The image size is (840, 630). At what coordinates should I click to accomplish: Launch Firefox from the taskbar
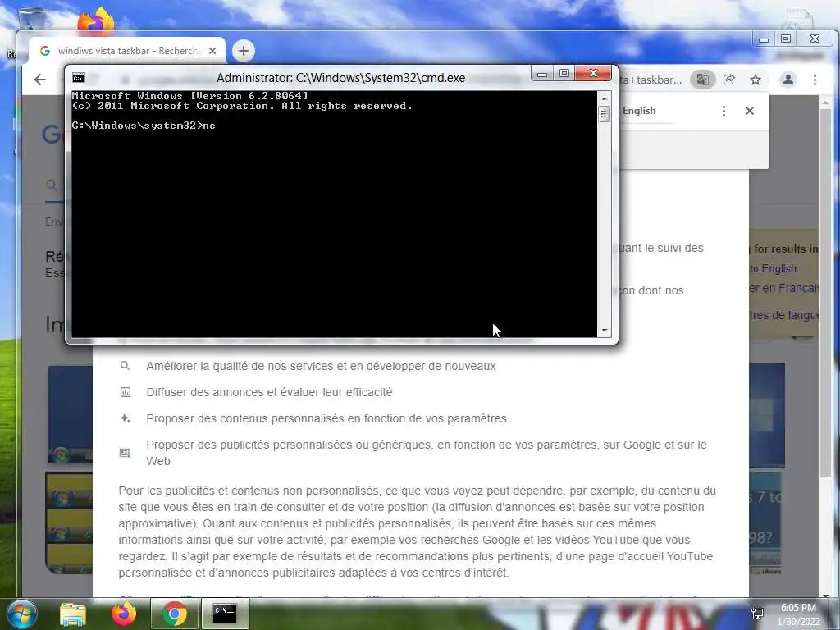click(x=123, y=614)
